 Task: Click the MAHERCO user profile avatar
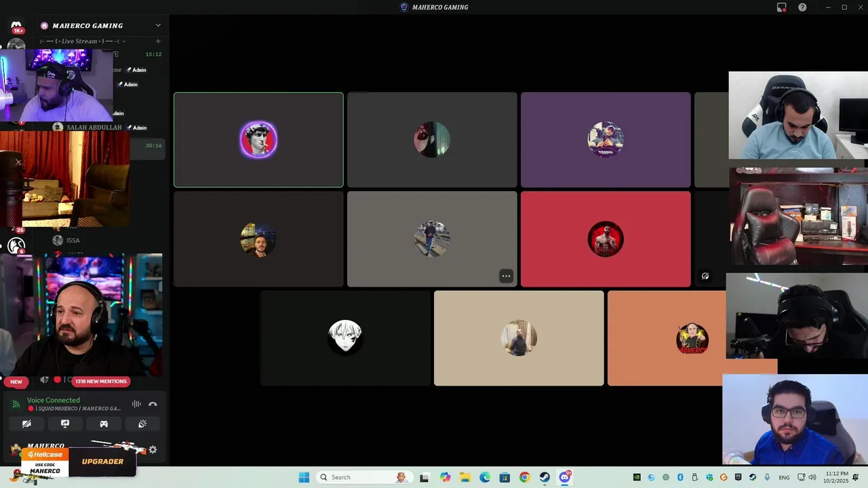click(16, 449)
